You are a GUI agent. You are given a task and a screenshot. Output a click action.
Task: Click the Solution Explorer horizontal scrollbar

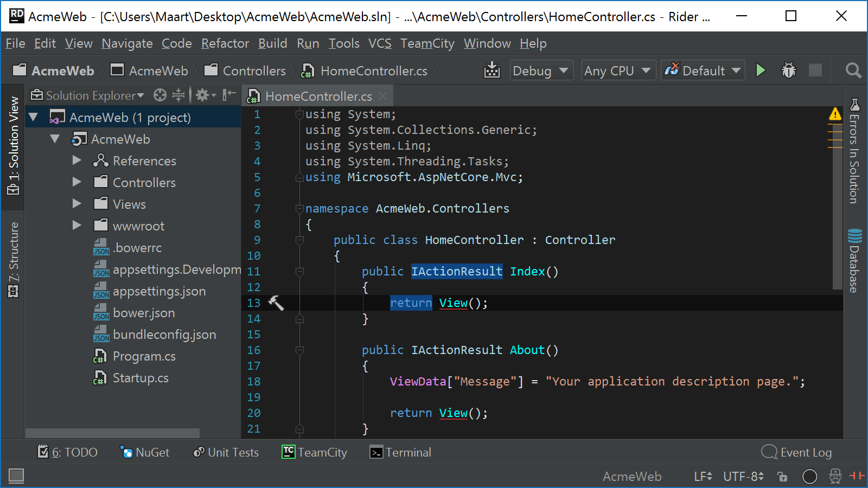112,433
